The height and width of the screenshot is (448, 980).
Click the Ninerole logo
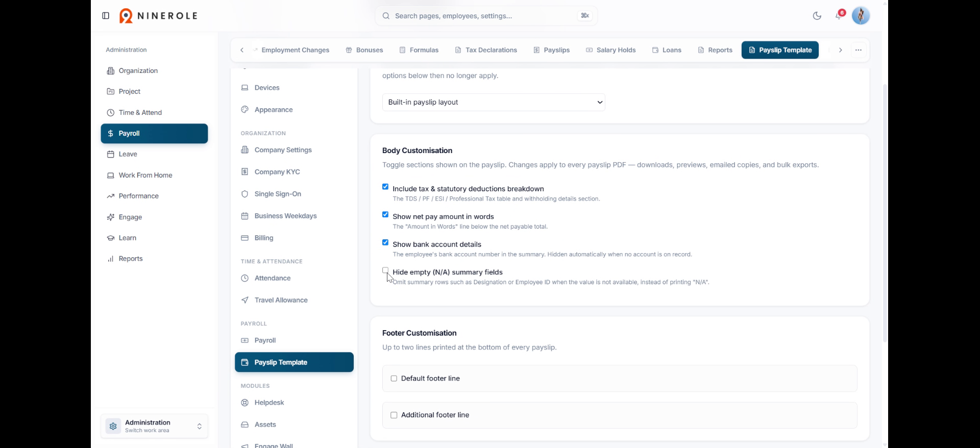pos(158,16)
